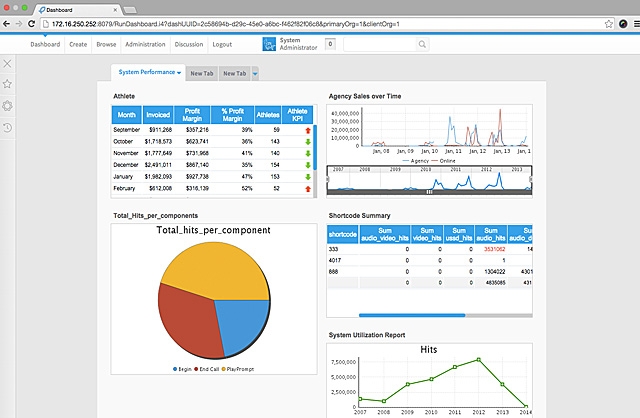Image resolution: width=640 pixels, height=418 pixels.
Task: Open the history clock icon in sidebar
Action: [8, 127]
